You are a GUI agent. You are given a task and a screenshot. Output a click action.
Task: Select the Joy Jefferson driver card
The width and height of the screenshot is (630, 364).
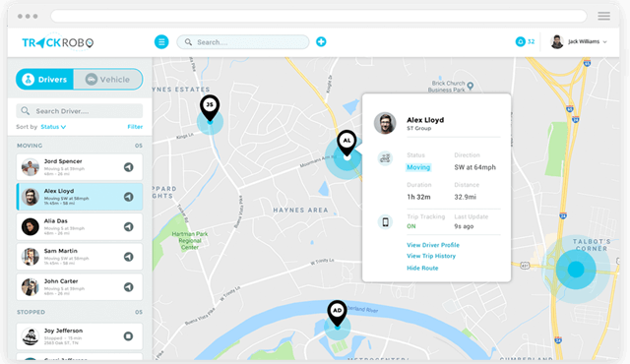(x=80, y=336)
